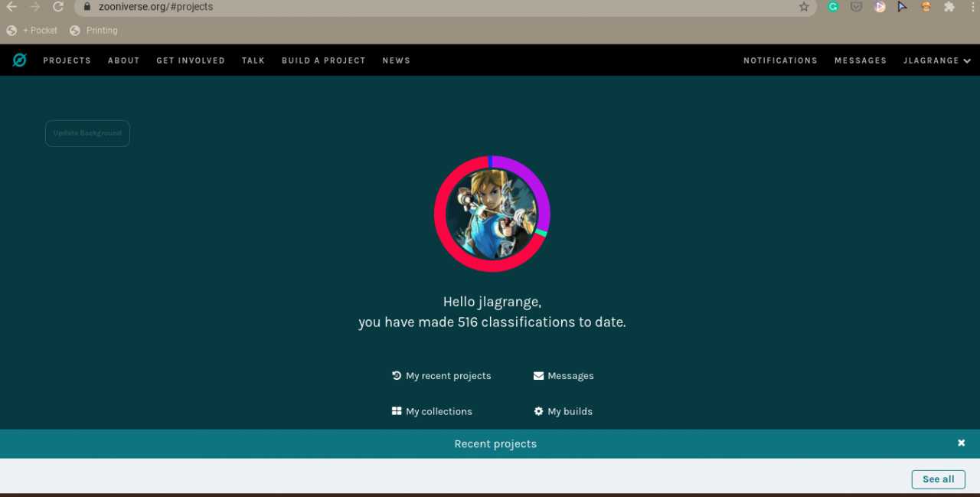
Task: Click the lock icon in address bar
Action: (87, 7)
